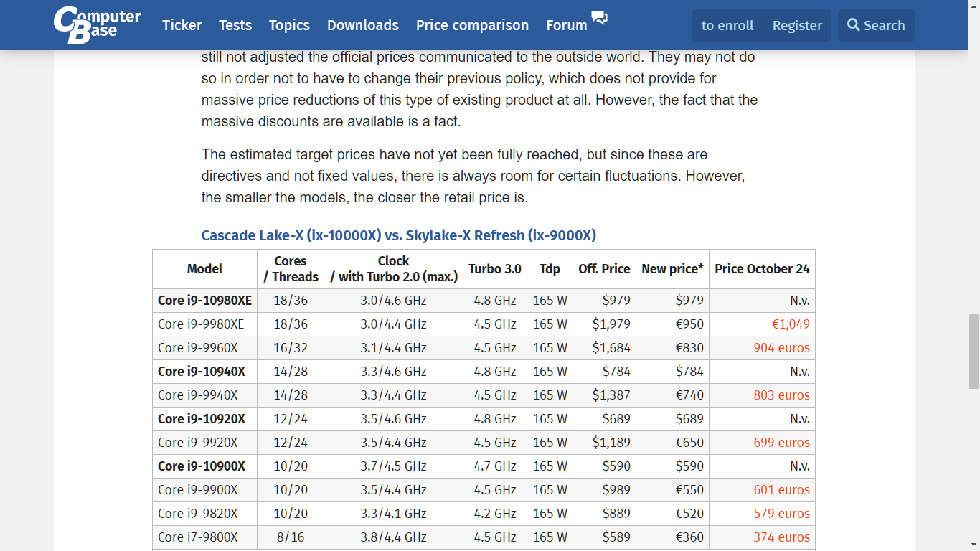Select the 3.7/4.5 GHz clock cell
This screenshot has width=980, height=551.
click(x=394, y=466)
